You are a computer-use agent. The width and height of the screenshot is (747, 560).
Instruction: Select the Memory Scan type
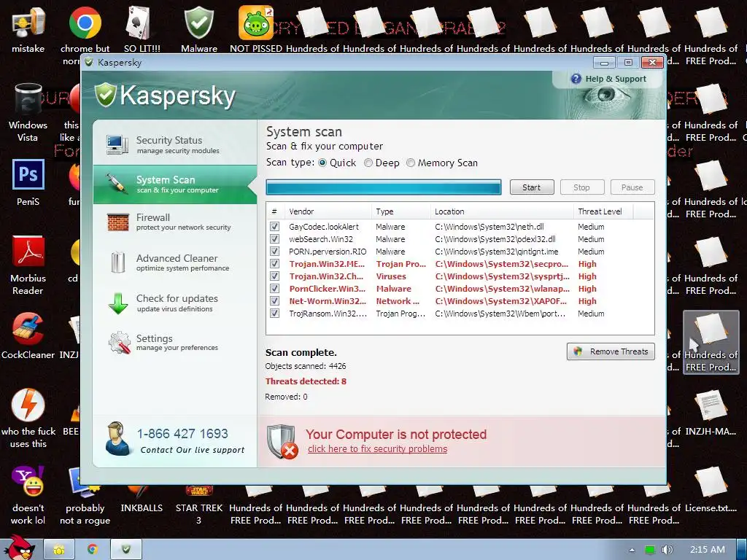click(411, 163)
